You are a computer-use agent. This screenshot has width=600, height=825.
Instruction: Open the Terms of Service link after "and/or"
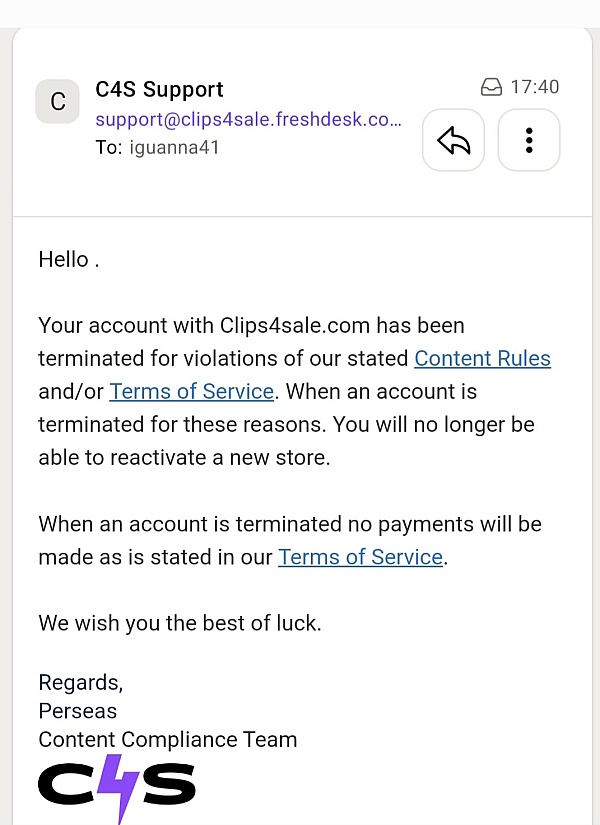point(192,391)
